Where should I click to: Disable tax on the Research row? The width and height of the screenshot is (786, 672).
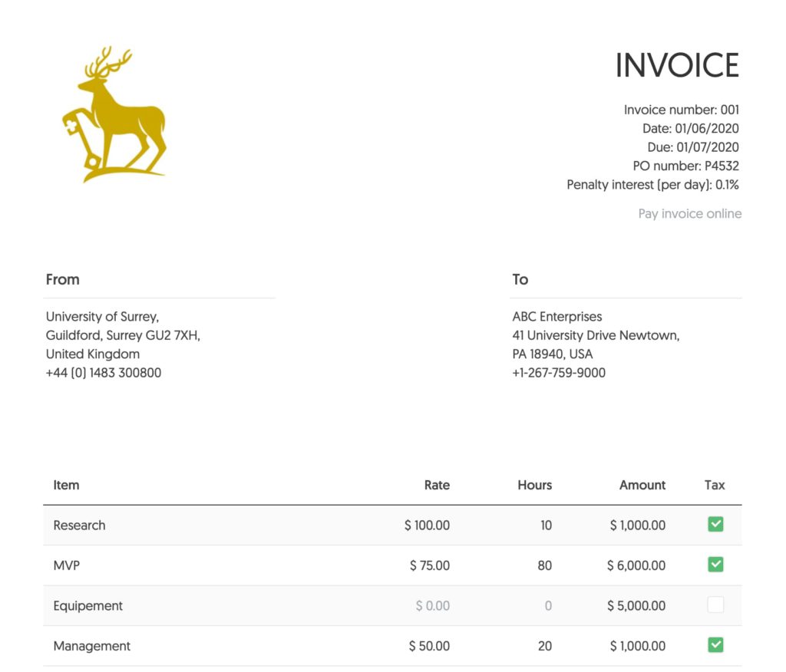pos(715,524)
